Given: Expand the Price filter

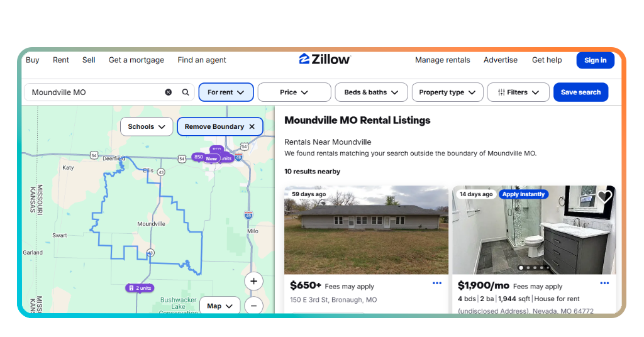Looking at the screenshot, I should tap(294, 92).
